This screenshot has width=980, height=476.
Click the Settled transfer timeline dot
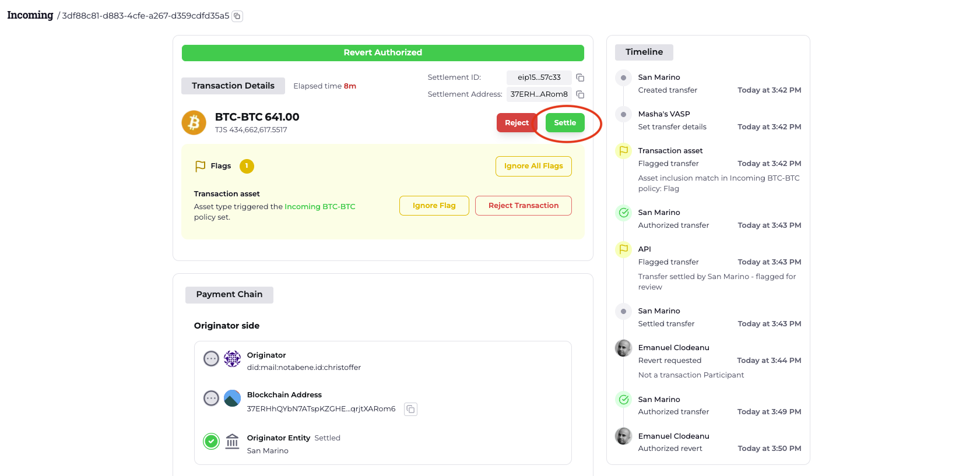pos(624,311)
